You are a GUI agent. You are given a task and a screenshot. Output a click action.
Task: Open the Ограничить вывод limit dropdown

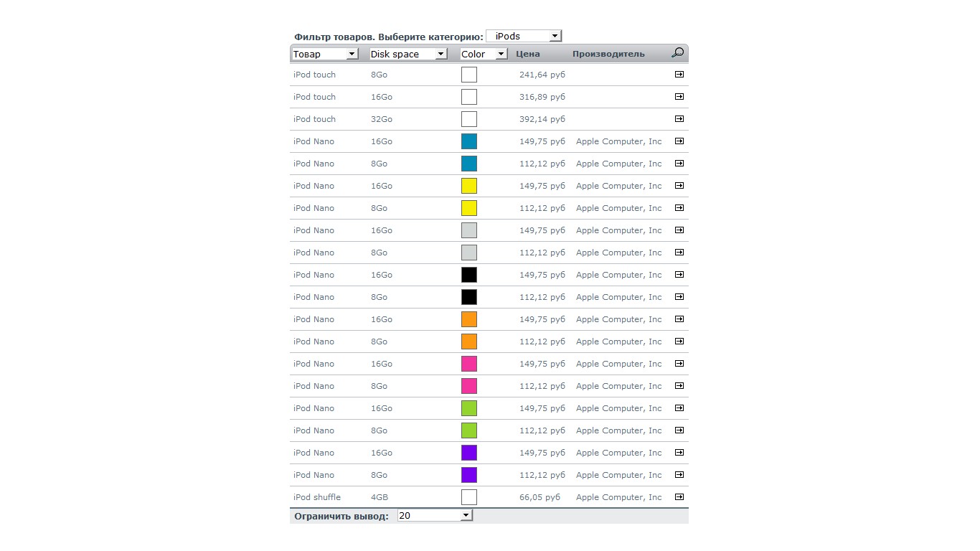(435, 515)
